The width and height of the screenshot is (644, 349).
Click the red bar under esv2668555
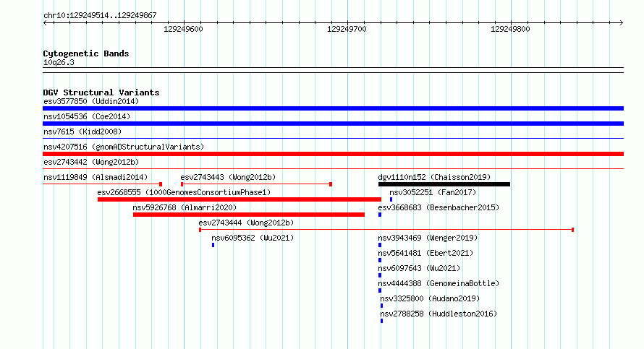240,199
